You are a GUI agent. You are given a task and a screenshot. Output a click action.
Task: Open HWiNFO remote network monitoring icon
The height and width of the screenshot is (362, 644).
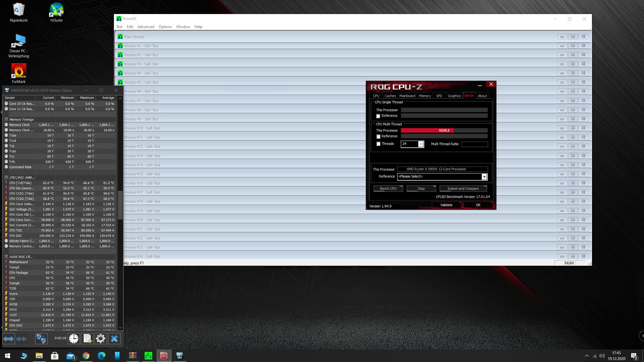[x=41, y=339]
